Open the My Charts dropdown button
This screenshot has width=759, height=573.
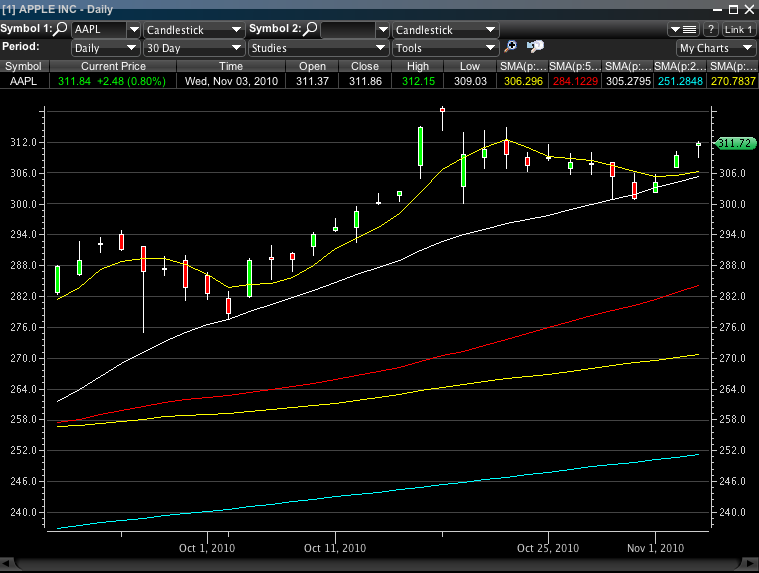(x=716, y=48)
